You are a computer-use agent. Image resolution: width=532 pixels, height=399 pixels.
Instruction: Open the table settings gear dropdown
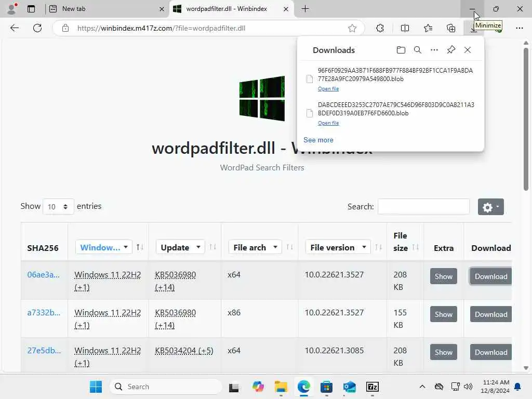tap(490, 207)
